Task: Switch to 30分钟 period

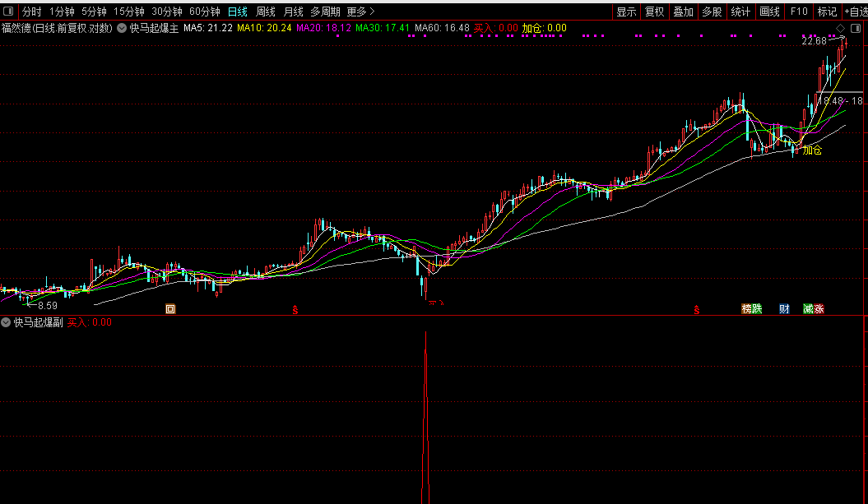Action: (167, 12)
